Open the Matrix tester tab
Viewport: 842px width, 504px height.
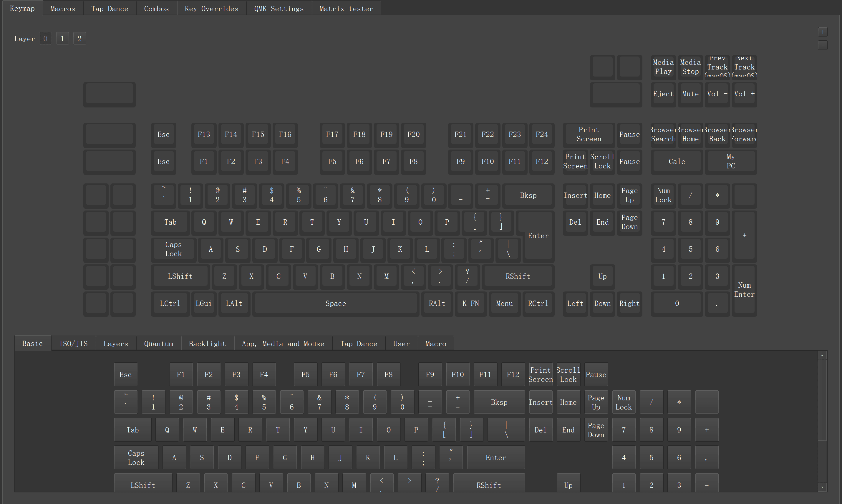click(346, 9)
